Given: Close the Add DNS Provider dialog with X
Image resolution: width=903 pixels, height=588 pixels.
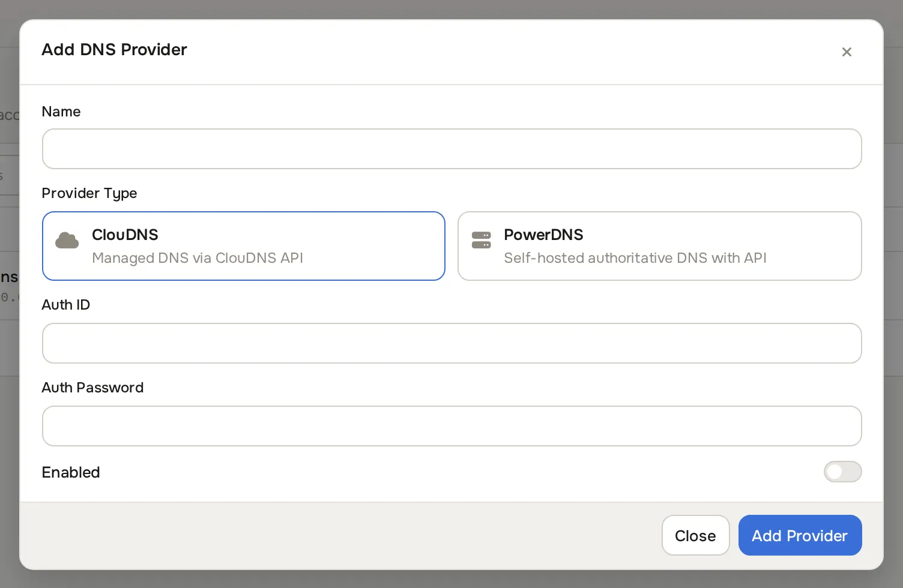Looking at the screenshot, I should [847, 52].
